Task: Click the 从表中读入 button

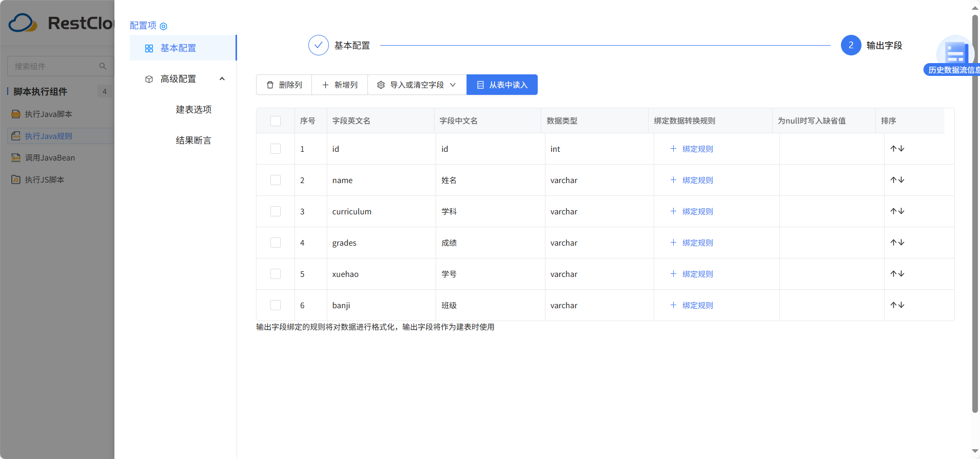Action: (502, 85)
